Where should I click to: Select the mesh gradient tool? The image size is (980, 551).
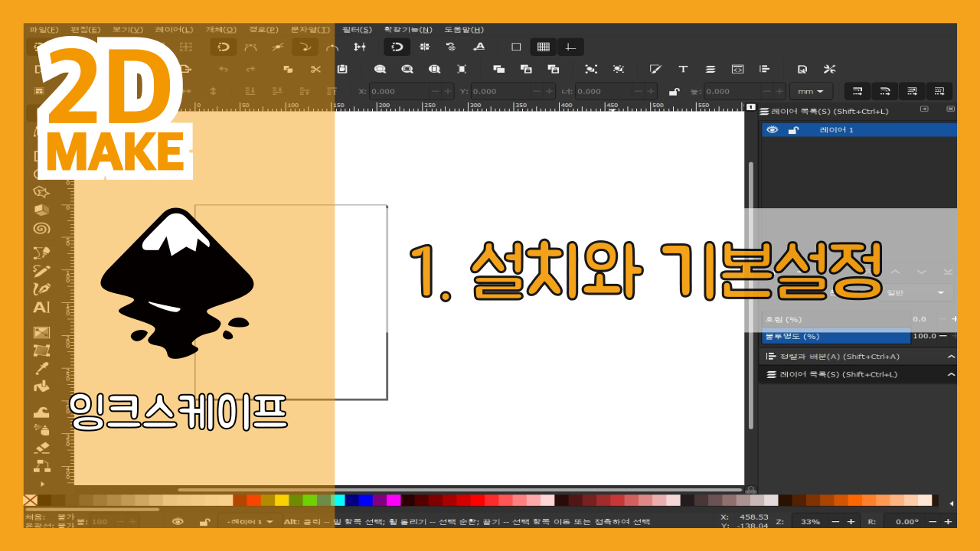(x=41, y=350)
